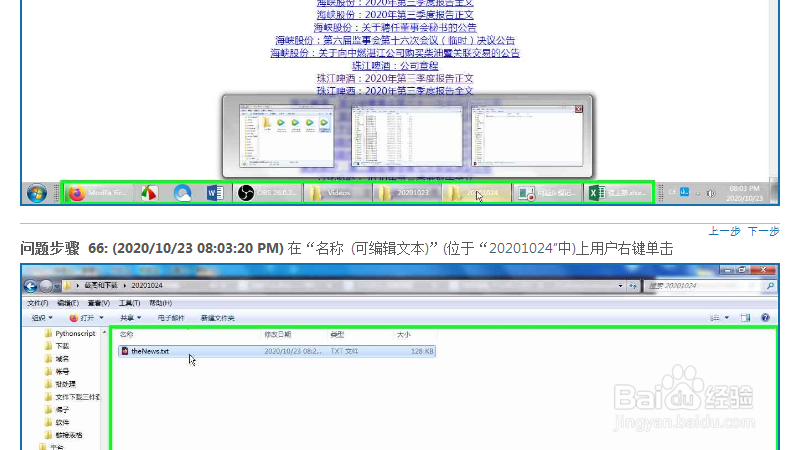This screenshot has height=450, width=800.
Task: Open the 工具(T) menu
Action: [129, 303]
